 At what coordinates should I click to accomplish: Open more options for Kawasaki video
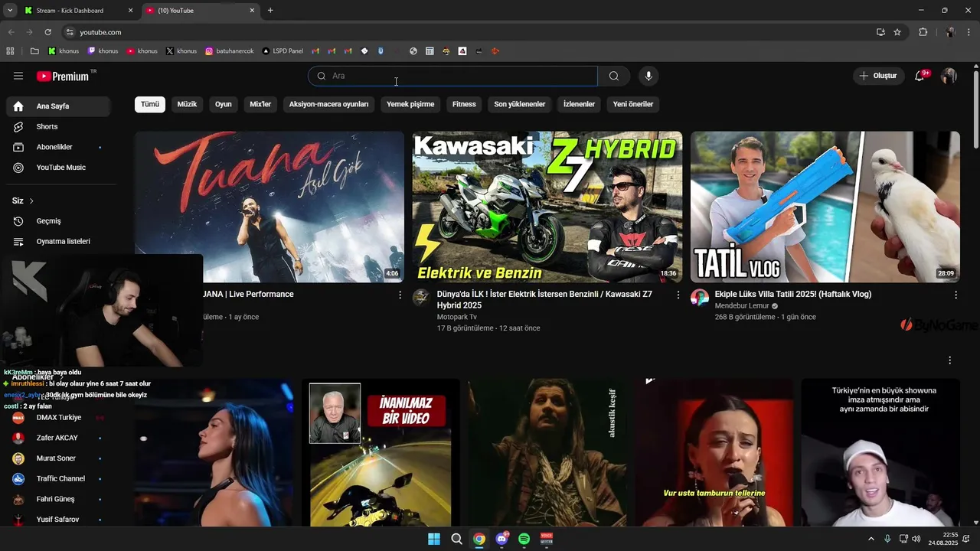click(678, 295)
